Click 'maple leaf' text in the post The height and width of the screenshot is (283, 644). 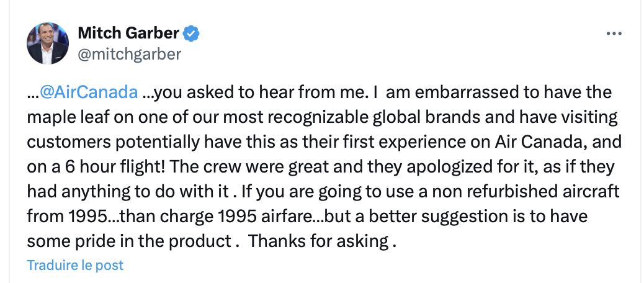pyautogui.click(x=73, y=117)
